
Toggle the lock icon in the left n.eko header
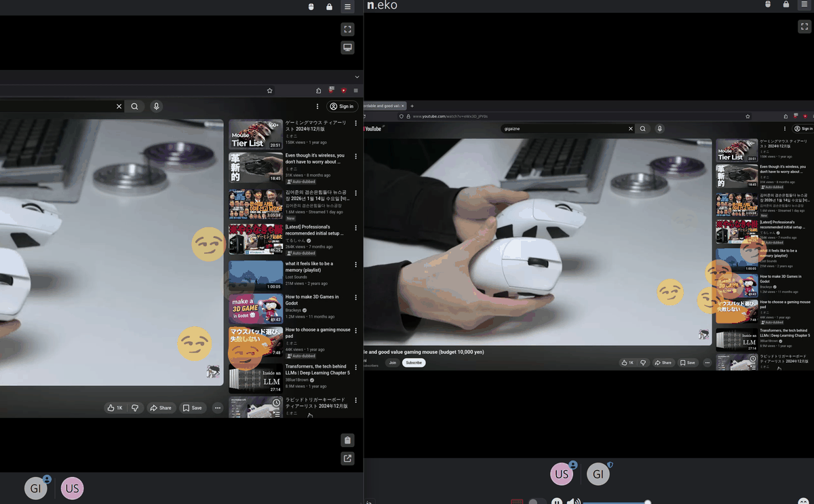click(329, 7)
